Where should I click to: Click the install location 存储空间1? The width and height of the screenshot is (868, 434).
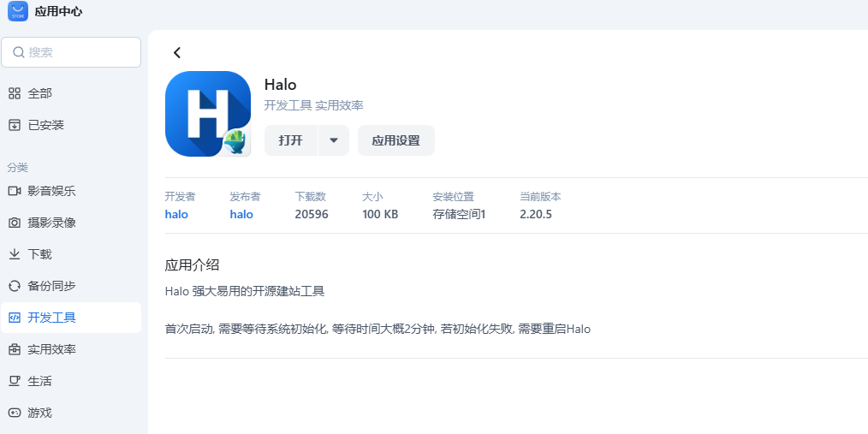coord(459,214)
